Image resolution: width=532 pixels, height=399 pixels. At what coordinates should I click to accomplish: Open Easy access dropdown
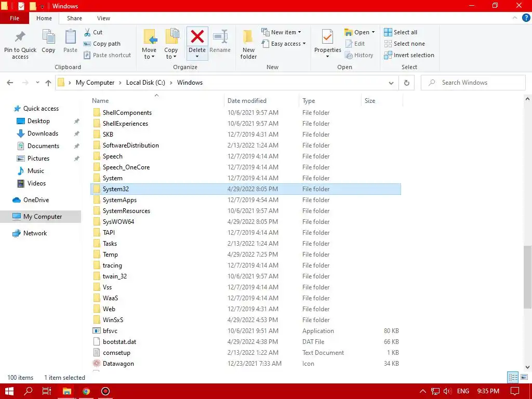click(x=284, y=44)
